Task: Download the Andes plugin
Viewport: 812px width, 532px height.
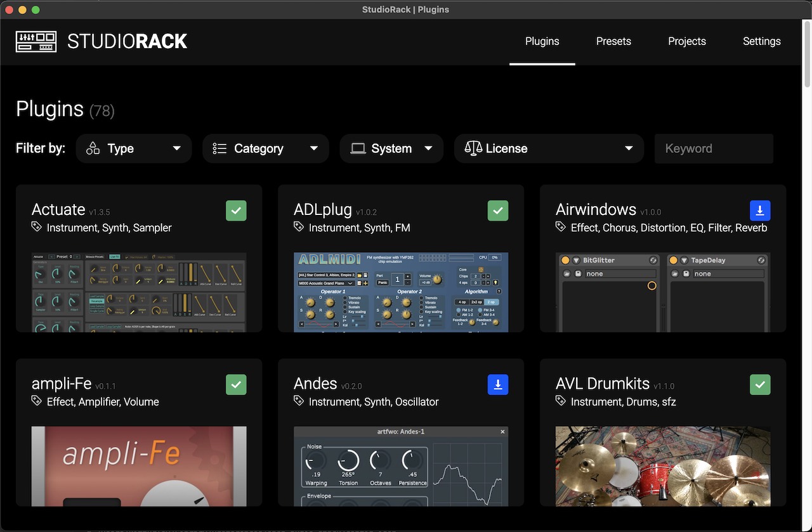Action: [498, 385]
